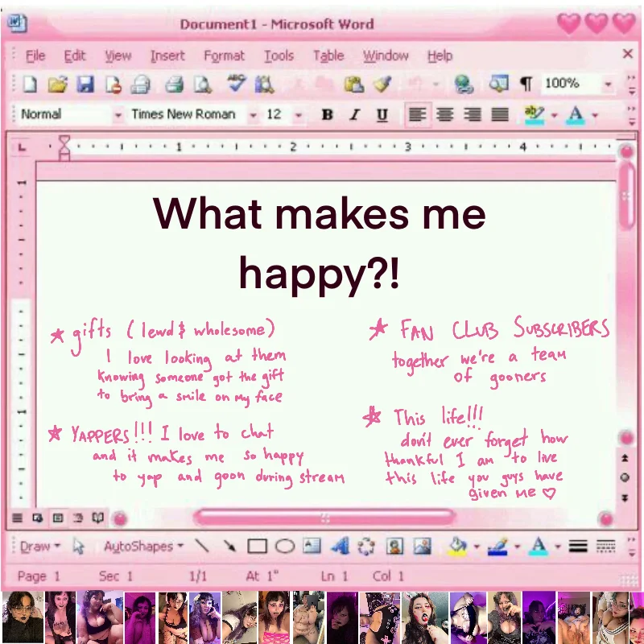The image size is (644, 644).
Task: Expand the Times New Roman font dropdown
Action: (x=253, y=115)
